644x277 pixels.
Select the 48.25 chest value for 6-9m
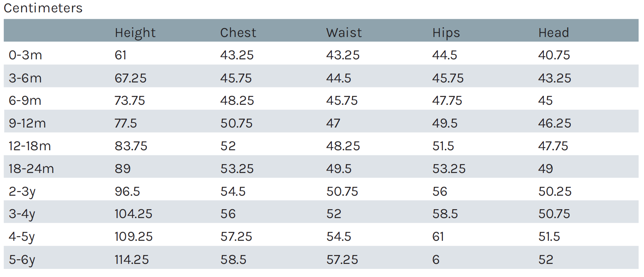pyautogui.click(x=237, y=101)
